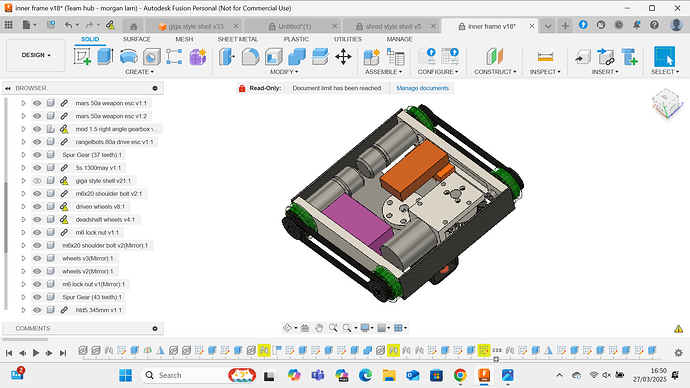Choose the Revolve tool icon
Viewport: 690px width, 388px height.
[x=128, y=57]
